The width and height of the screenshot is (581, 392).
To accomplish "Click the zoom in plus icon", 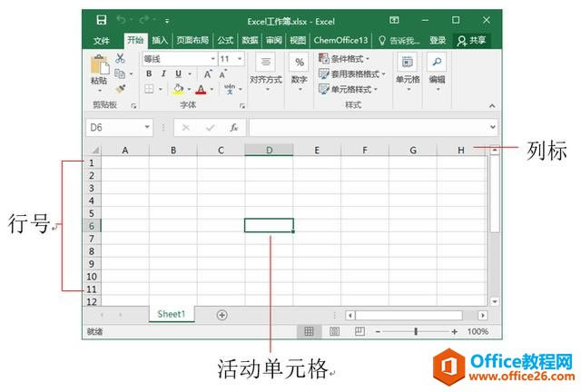I will [x=454, y=331].
